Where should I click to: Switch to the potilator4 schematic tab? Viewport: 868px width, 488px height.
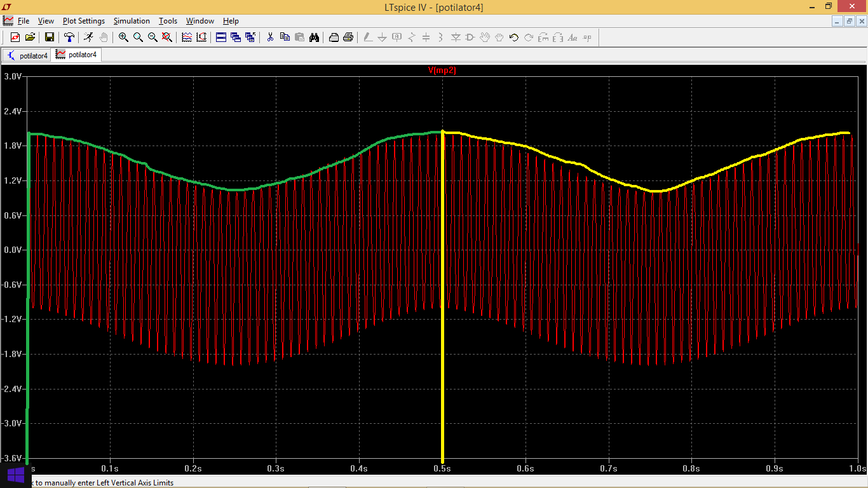click(27, 55)
